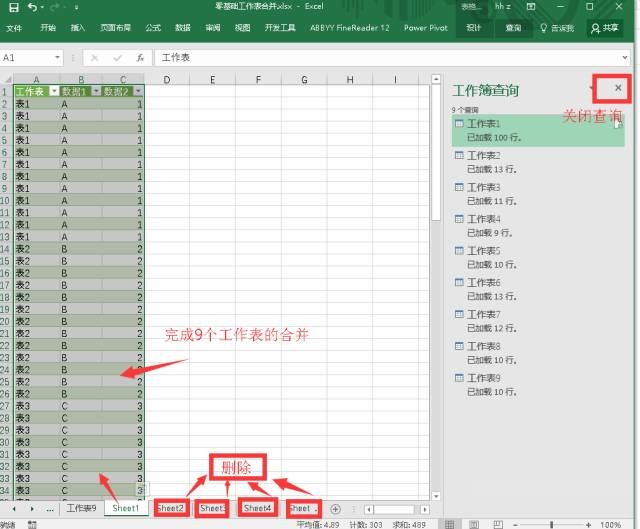Click vertical scrollbar down arrow
This screenshot has height=529, width=640.
(x=436, y=496)
